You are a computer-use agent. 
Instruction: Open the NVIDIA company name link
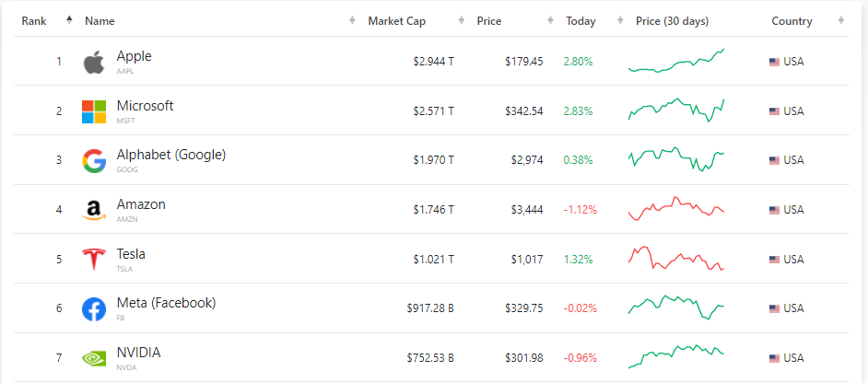138,353
